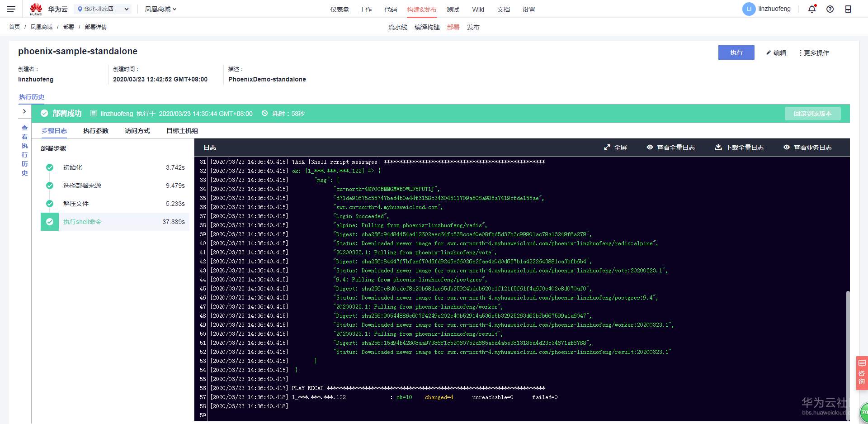Click the phoenix-sample-standalone title
The height and width of the screenshot is (424, 868).
point(78,51)
